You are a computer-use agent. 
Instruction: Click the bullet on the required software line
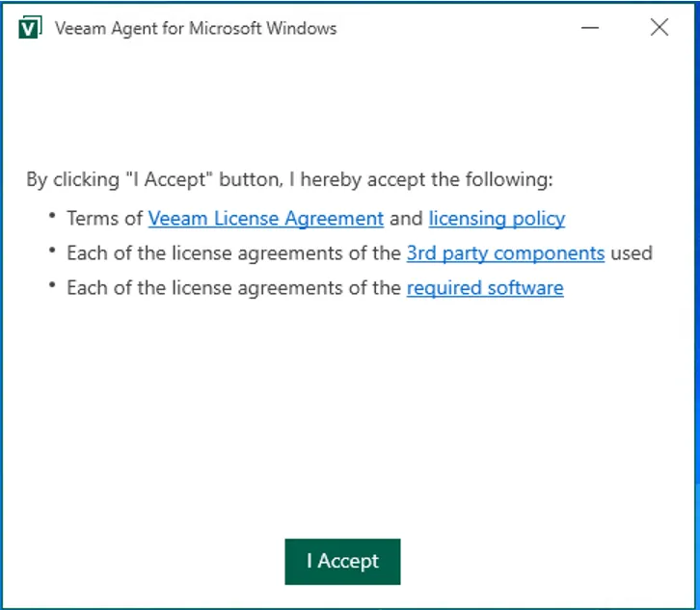(x=52, y=285)
